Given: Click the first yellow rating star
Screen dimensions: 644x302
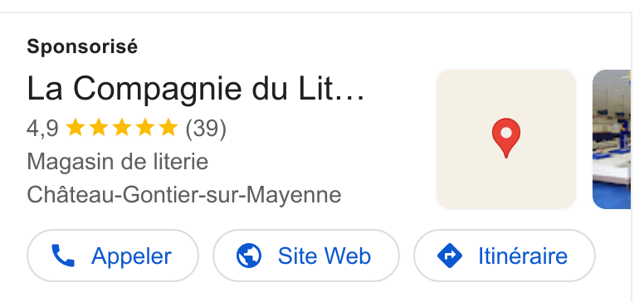Looking at the screenshot, I should pyautogui.click(x=76, y=128).
